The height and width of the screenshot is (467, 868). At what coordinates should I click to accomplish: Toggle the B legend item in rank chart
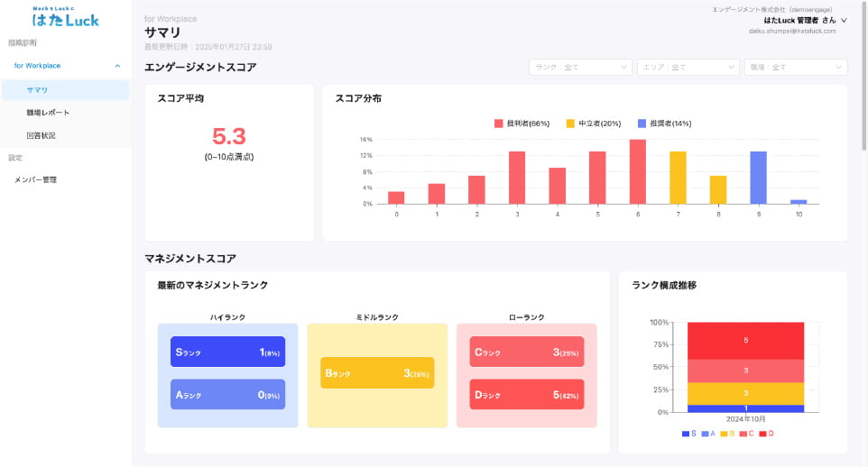[x=727, y=434]
